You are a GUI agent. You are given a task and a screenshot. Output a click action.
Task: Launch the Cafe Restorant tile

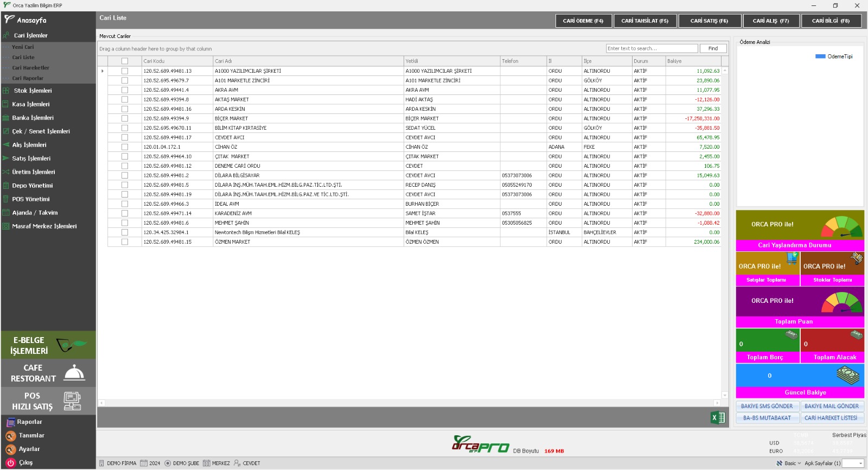(x=48, y=373)
